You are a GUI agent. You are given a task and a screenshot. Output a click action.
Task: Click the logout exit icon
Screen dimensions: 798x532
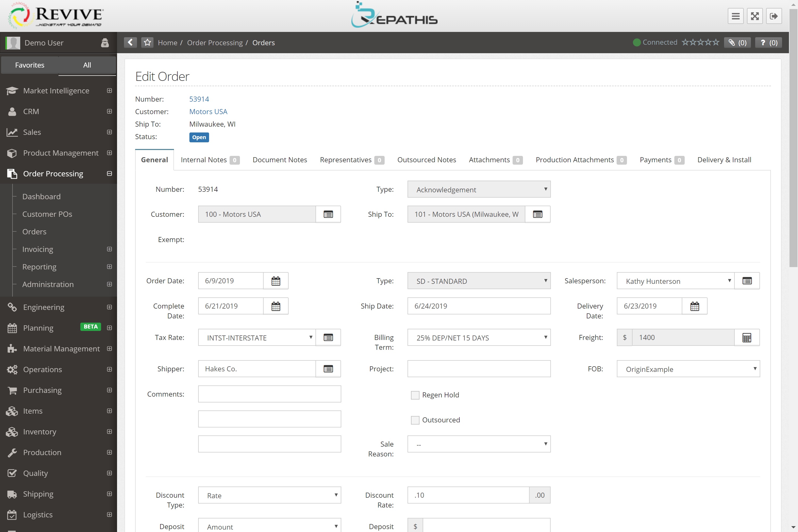[x=774, y=16]
